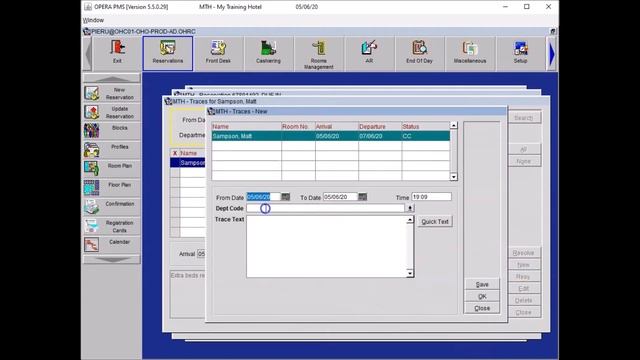The height and width of the screenshot is (360, 640).
Task: Open the Setup module
Action: click(520, 53)
